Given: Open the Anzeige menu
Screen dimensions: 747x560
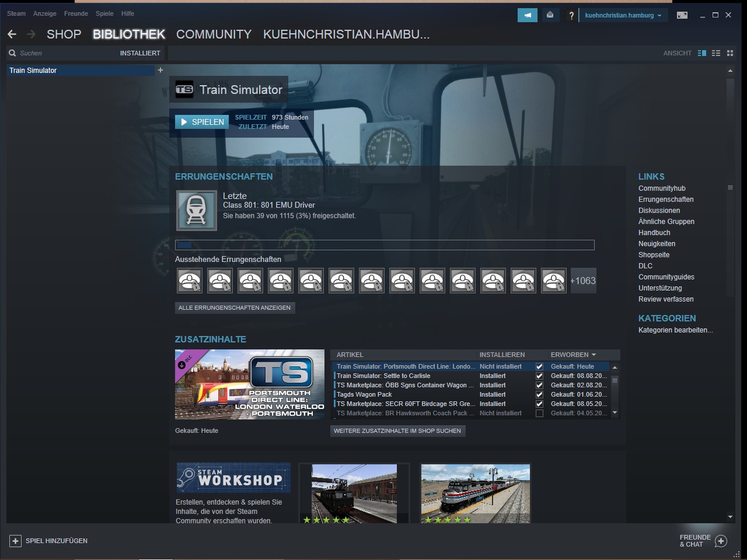Looking at the screenshot, I should pos(45,13).
